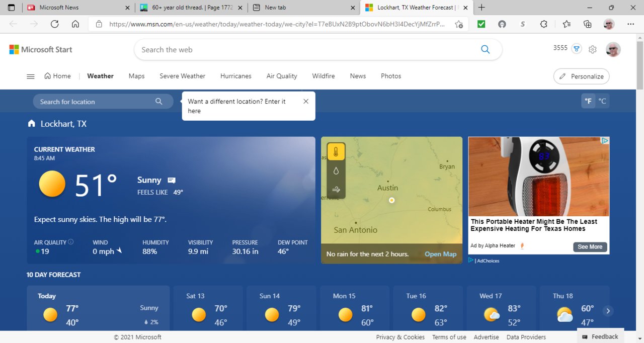
Task: Open the Air Quality tab
Action: coord(282,76)
